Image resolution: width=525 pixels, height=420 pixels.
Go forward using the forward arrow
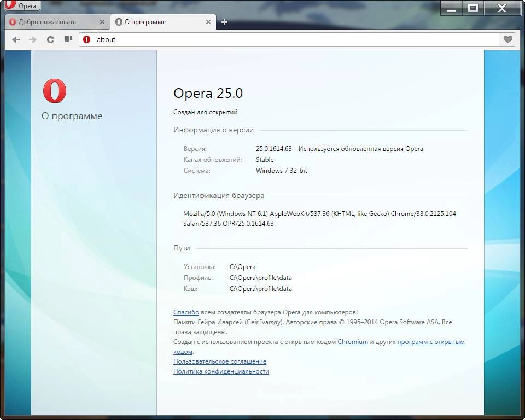pyautogui.click(x=32, y=39)
